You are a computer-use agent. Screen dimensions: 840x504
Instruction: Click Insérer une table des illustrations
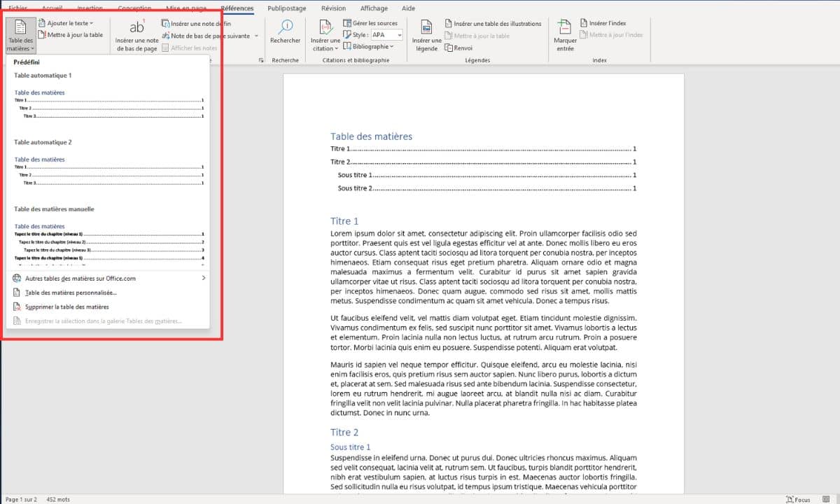point(493,24)
